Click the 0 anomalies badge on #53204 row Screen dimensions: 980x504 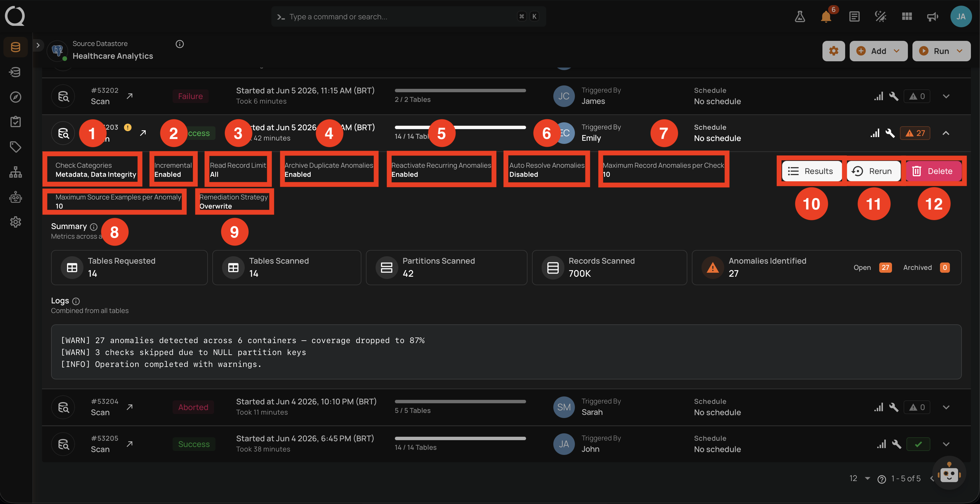(x=917, y=408)
